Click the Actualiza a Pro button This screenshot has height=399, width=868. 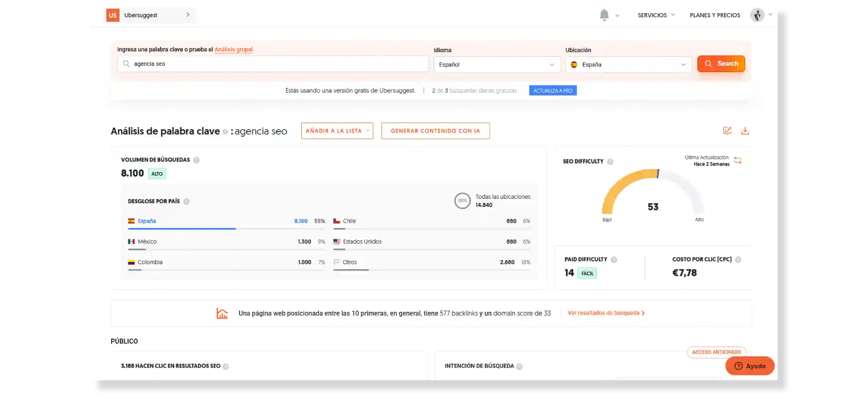tap(553, 91)
